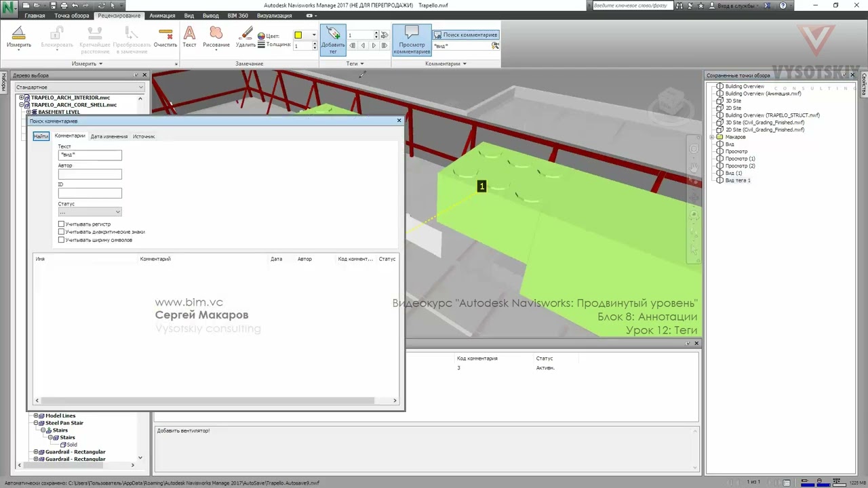Click the go-to tag ID icon
This screenshot has height=488, width=868.
(x=384, y=35)
